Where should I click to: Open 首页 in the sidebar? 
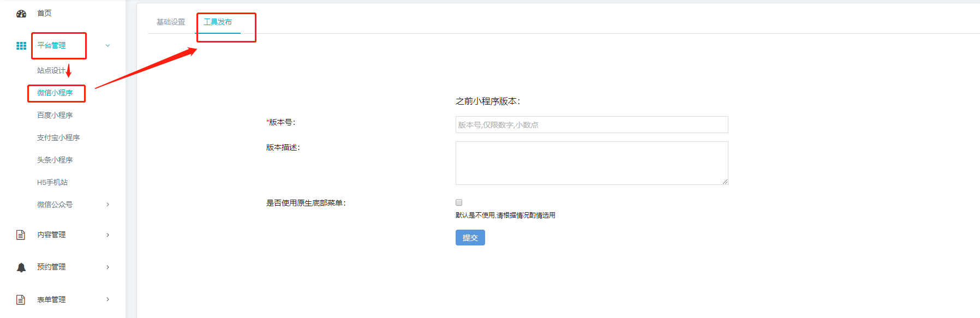(44, 13)
